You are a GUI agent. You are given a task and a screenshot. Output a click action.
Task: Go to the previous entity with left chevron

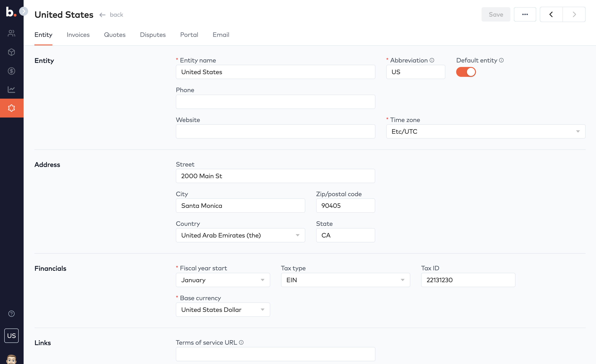tap(551, 15)
